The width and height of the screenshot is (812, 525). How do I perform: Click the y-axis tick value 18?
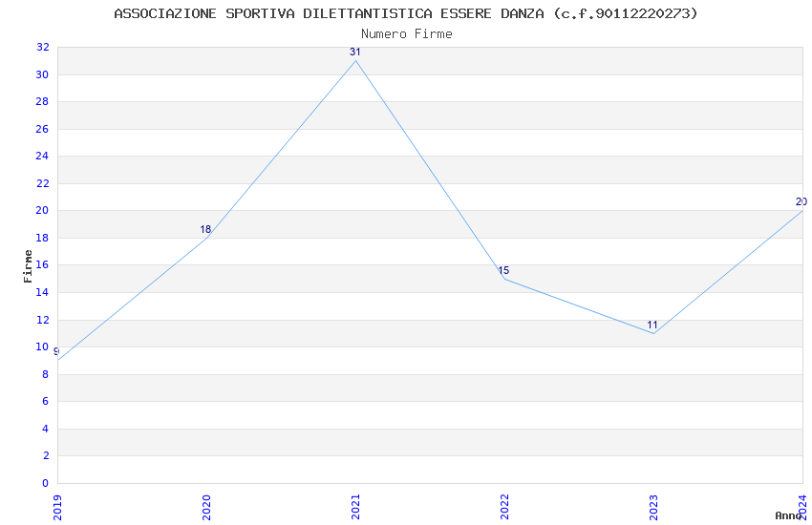42,238
